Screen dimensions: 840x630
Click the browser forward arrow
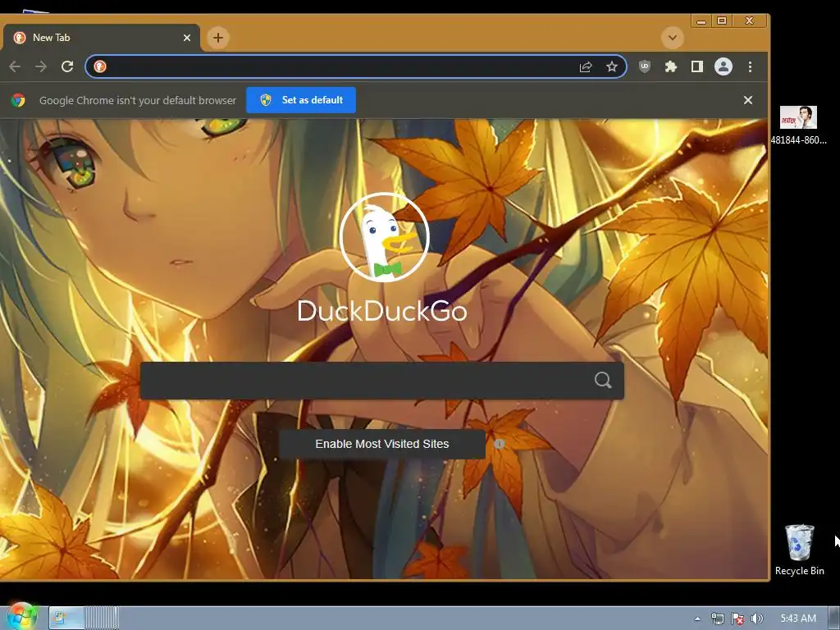point(41,66)
